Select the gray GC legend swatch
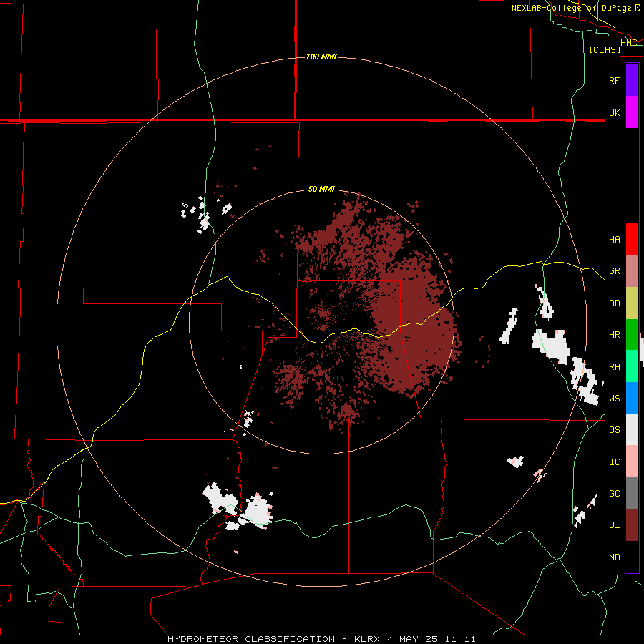This screenshot has height=644, width=644. (632, 493)
